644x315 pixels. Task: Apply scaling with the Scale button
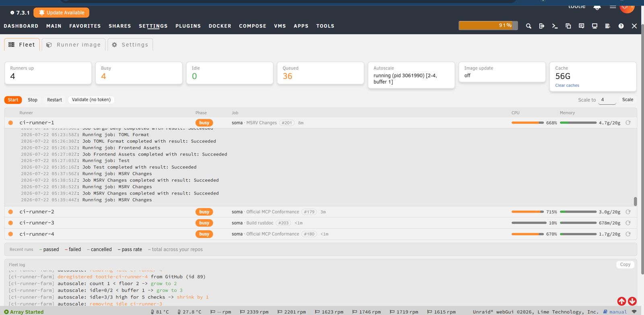pos(627,100)
